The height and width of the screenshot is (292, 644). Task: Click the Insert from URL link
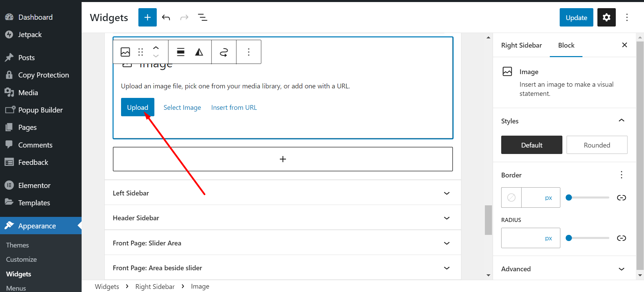pyautogui.click(x=234, y=107)
